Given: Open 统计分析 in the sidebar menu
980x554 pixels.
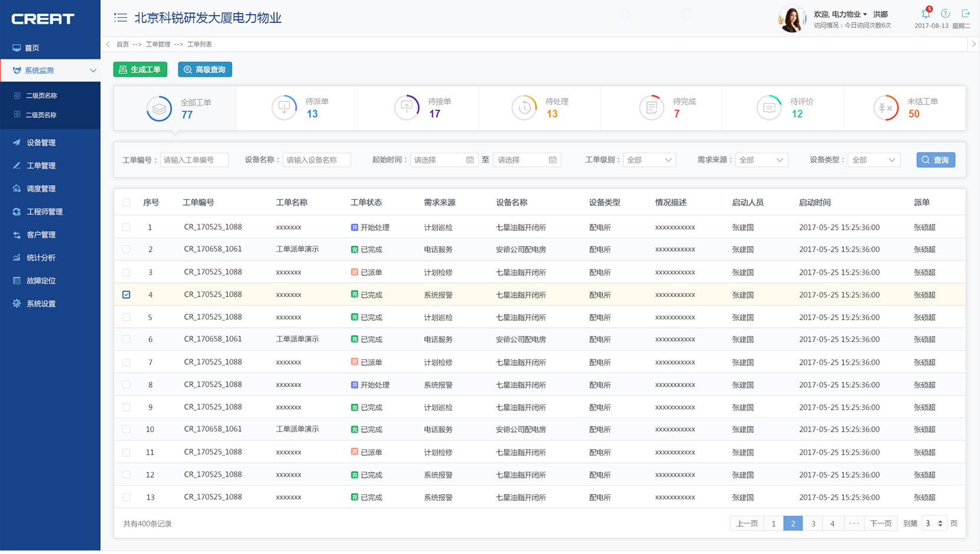Looking at the screenshot, I should pyautogui.click(x=41, y=258).
